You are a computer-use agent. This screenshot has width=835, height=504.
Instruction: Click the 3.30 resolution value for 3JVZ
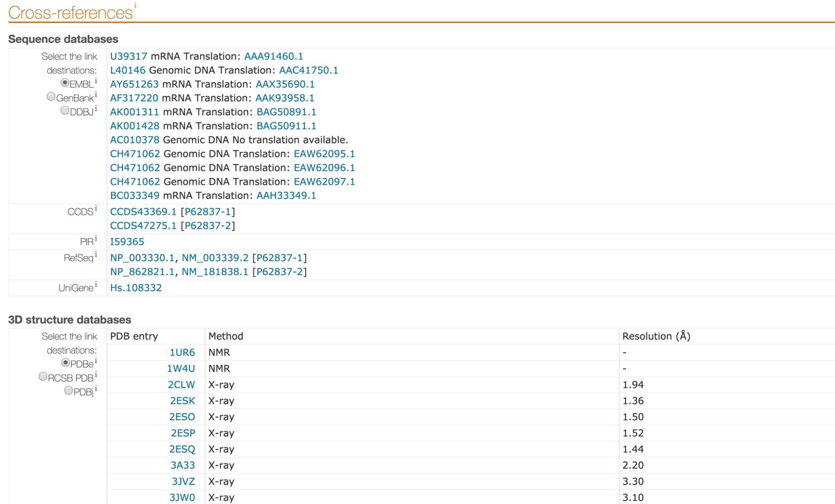pos(633,481)
